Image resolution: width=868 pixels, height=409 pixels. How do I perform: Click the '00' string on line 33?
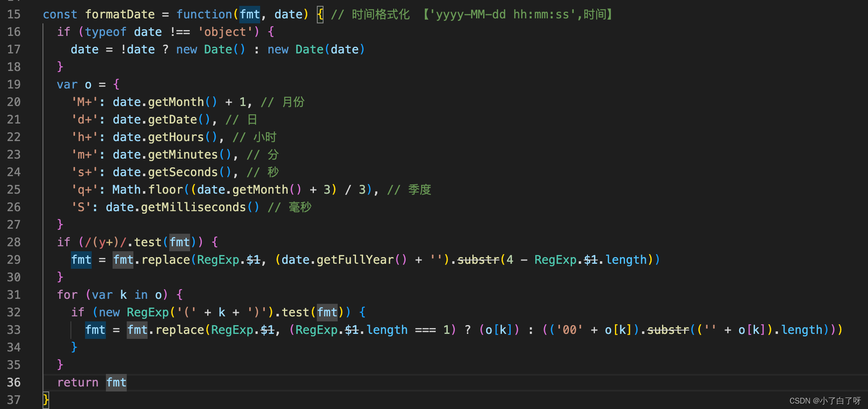570,330
